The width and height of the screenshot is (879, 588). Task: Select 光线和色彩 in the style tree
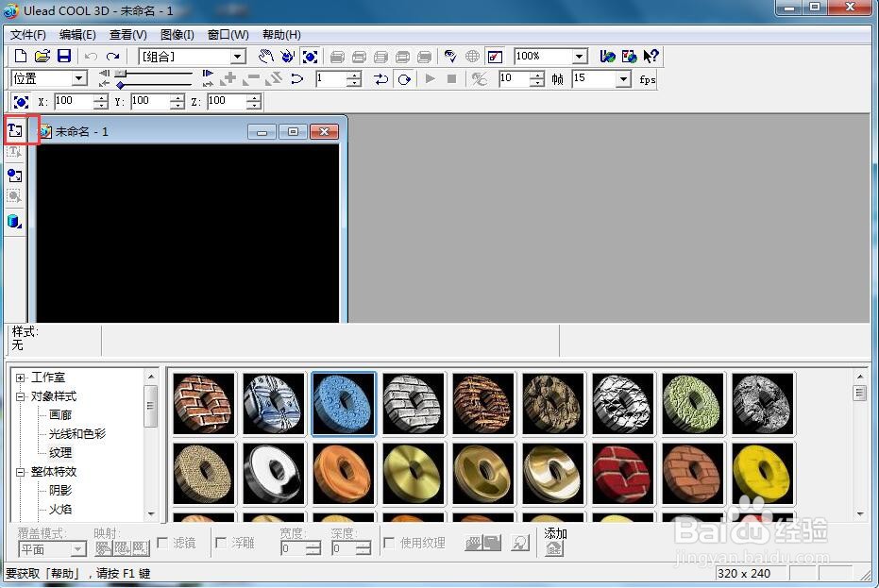pos(77,434)
